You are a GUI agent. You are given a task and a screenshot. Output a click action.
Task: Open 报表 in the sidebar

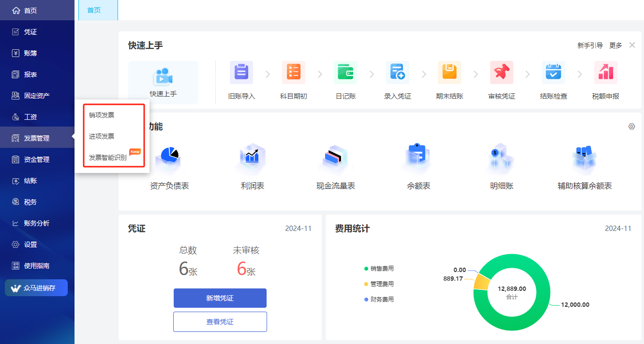pyautogui.click(x=37, y=74)
